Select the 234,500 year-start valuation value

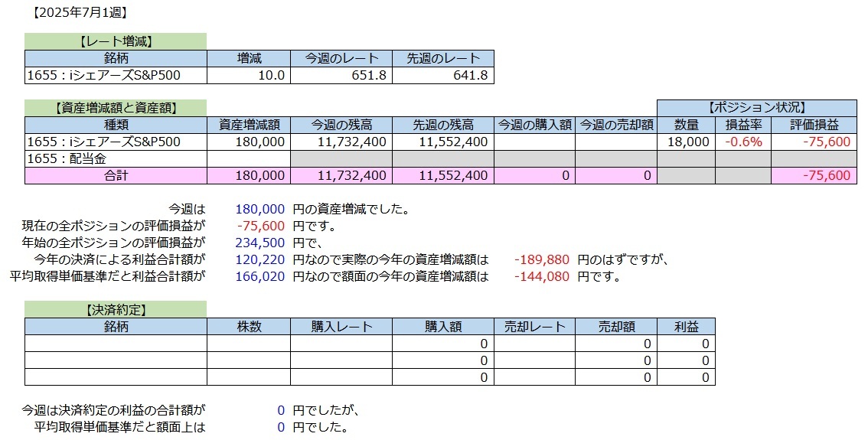259,243
